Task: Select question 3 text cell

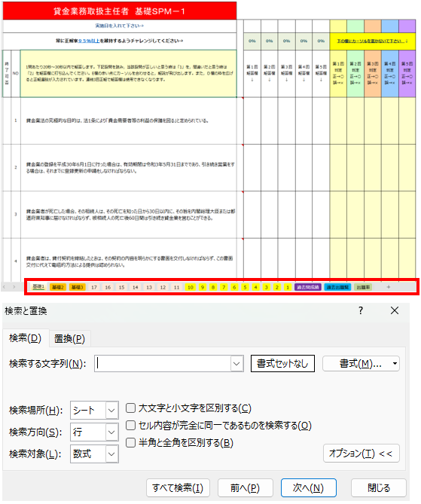Action: coord(129,215)
